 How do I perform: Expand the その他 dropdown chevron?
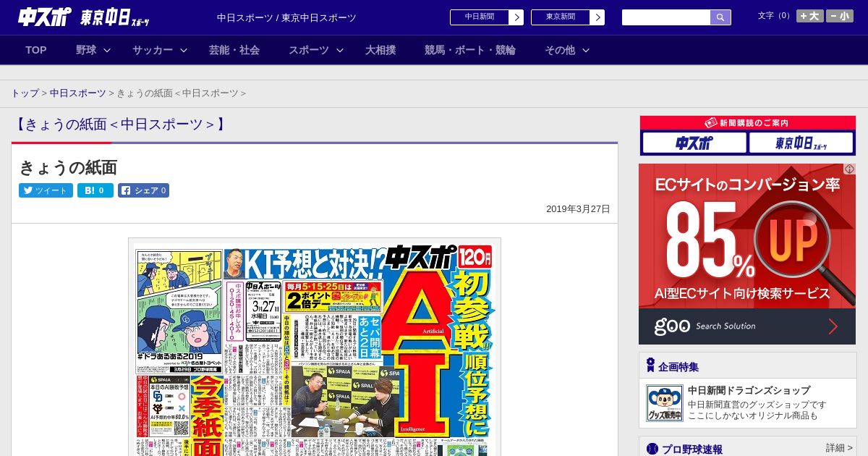click(586, 50)
